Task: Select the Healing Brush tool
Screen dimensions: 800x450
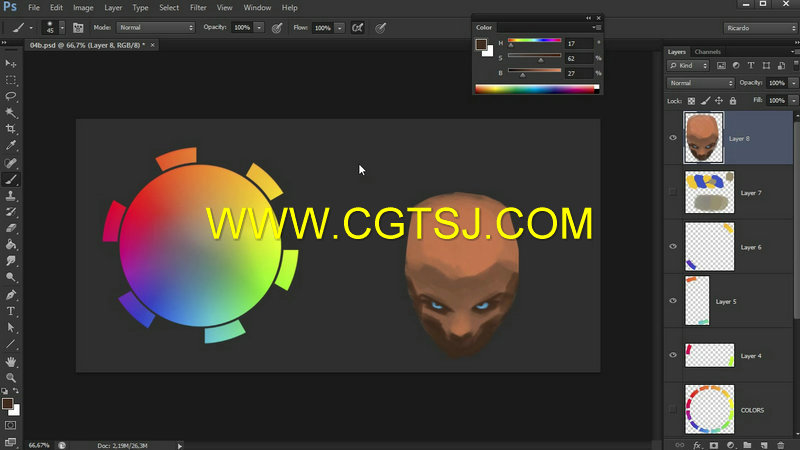Action: pos(11,163)
